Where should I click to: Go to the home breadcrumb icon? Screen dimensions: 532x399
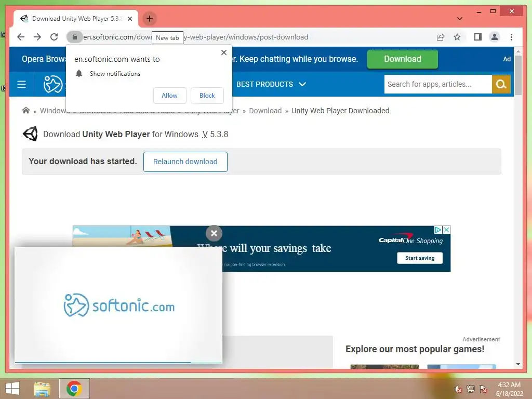click(26, 110)
